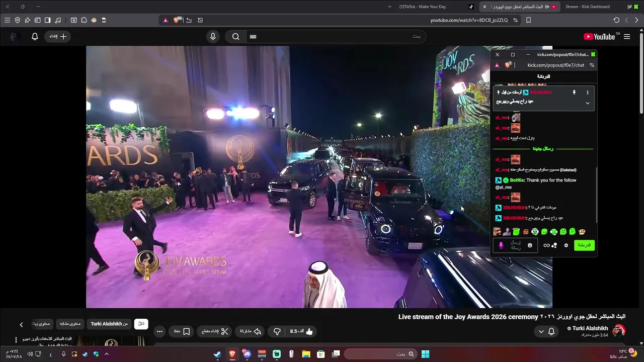Open more video actions ellipsis

(x=159, y=331)
